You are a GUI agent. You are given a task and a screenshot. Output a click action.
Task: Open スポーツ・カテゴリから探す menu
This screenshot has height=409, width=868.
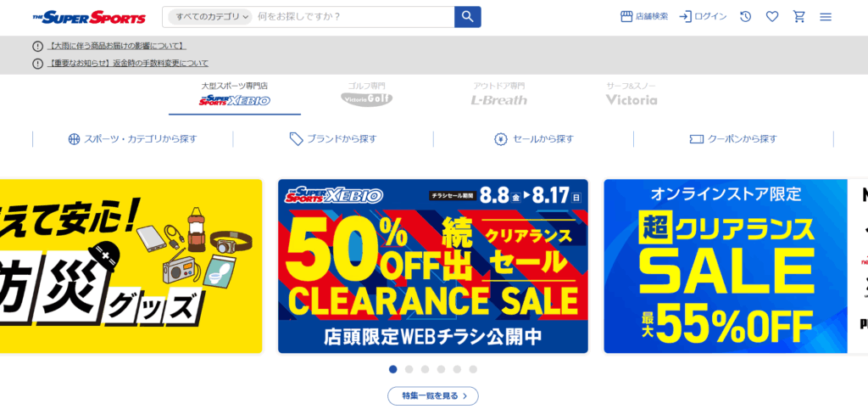click(x=132, y=139)
